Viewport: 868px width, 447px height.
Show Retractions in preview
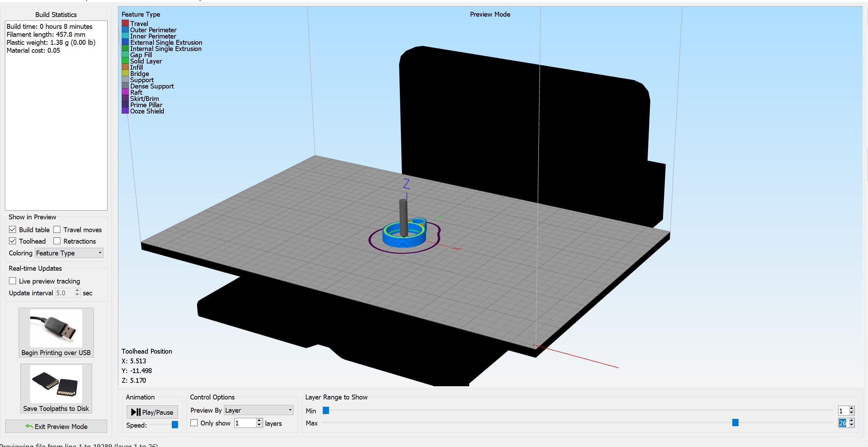point(57,241)
